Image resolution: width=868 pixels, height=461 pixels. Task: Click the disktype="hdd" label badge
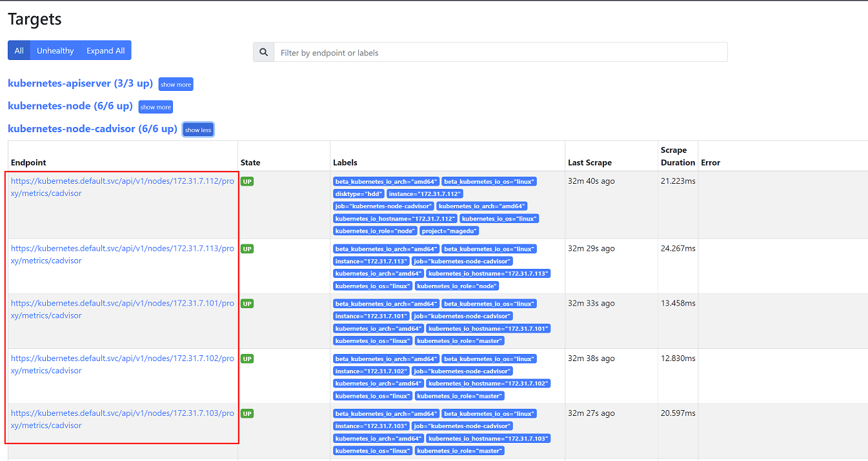359,194
